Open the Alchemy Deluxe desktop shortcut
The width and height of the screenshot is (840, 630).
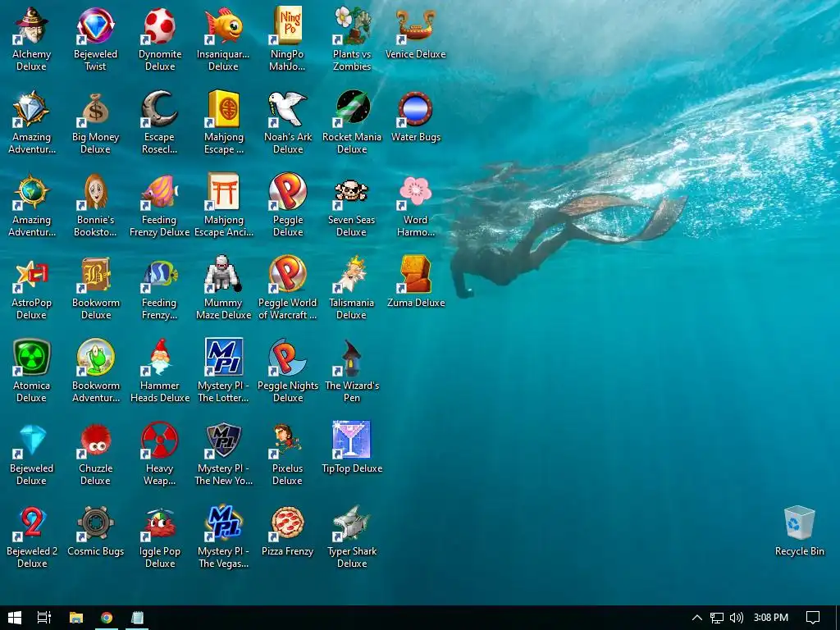click(32, 25)
